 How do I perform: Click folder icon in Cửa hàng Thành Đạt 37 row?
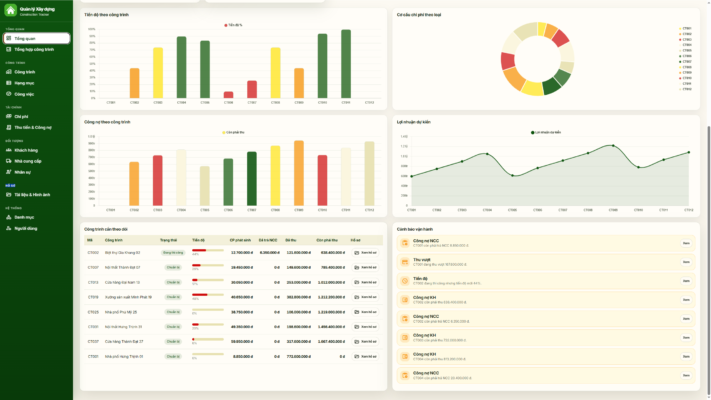click(357, 341)
